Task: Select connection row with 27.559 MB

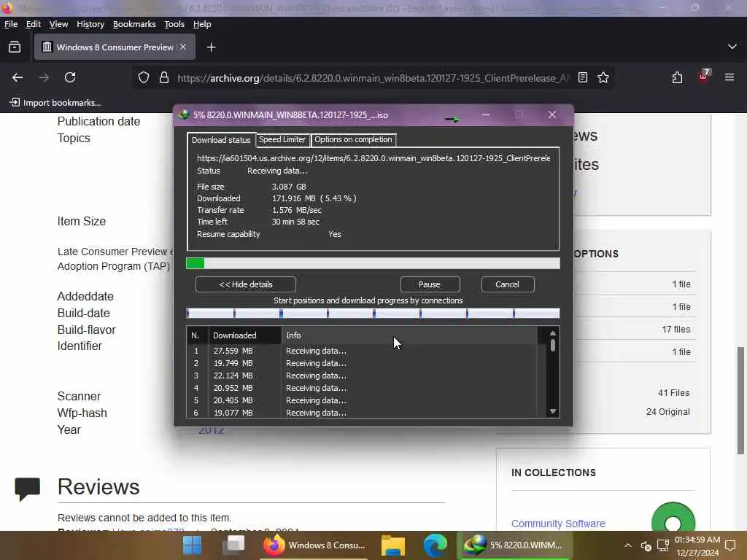Action: [362, 351]
